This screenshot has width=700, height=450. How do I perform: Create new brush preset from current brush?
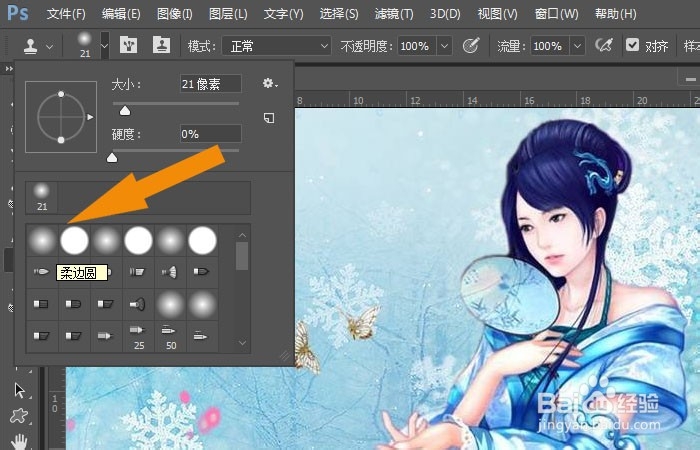pyautogui.click(x=269, y=118)
